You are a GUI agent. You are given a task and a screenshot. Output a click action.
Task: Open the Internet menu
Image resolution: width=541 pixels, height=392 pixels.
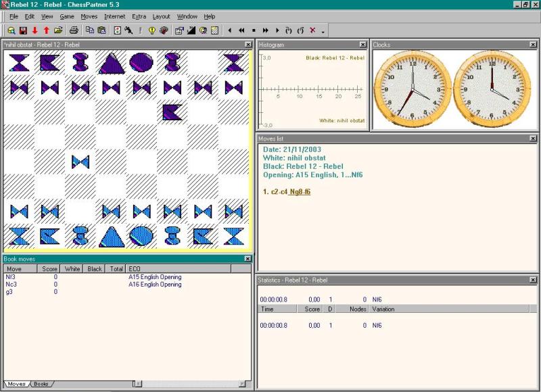coord(115,16)
